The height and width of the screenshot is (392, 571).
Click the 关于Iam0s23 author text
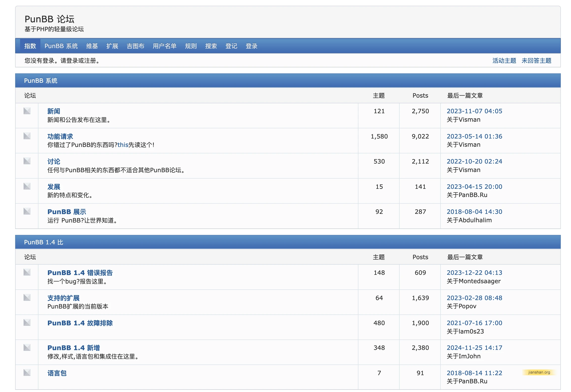[x=465, y=332]
